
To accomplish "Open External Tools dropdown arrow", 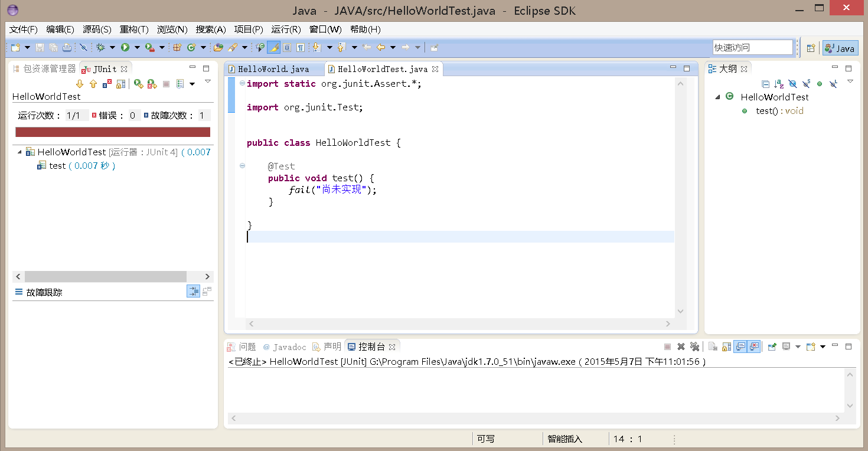I will pos(162,47).
